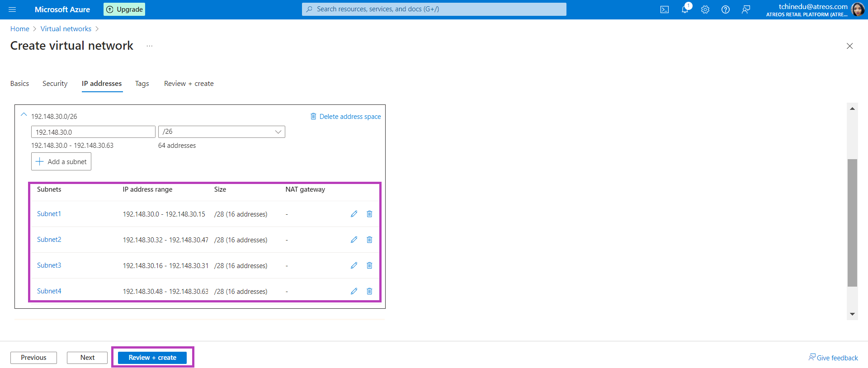Click the Upgrade button
Image resolution: width=868 pixels, height=368 pixels.
pos(124,9)
